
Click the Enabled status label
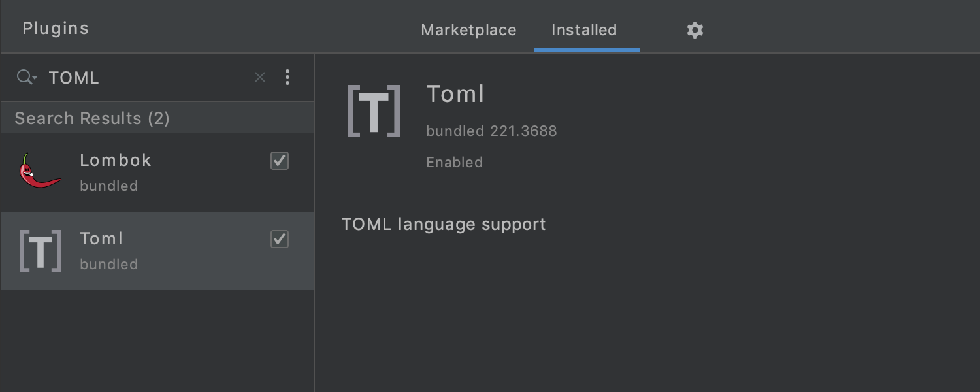(454, 162)
